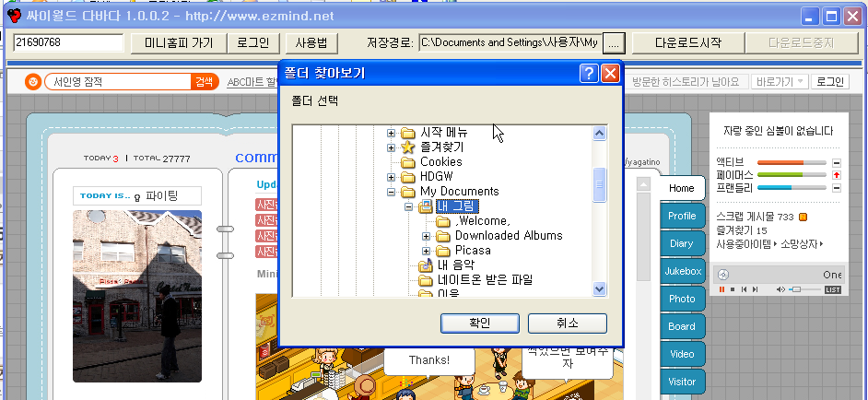Viewport: 868px width, 400px height.
Task: Expand the Downloaded Albums folder
Action: [x=426, y=236]
